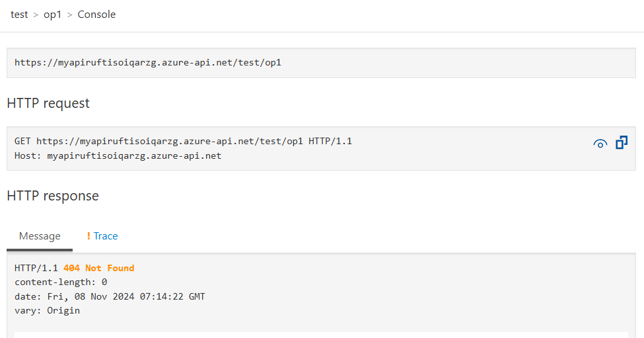Click the content-length response header
This screenshot has height=338, width=644.
61,282
